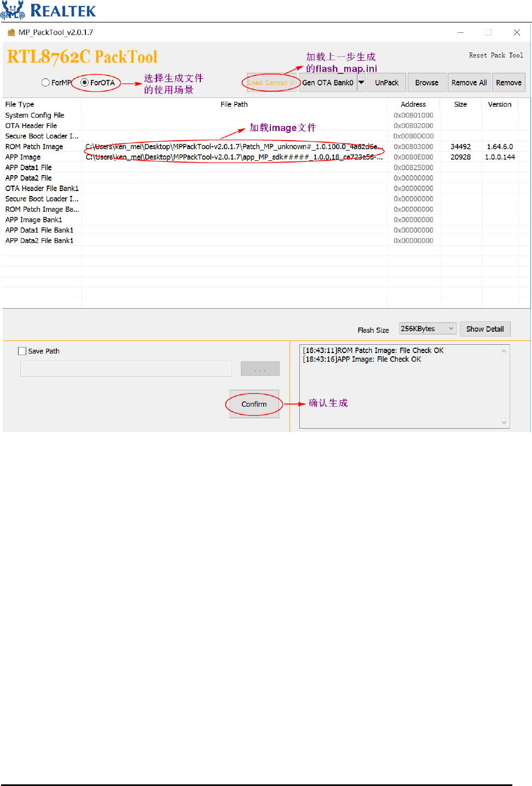The height and width of the screenshot is (786, 532).
Task: Click the Remove button
Action: pyautogui.click(x=508, y=83)
